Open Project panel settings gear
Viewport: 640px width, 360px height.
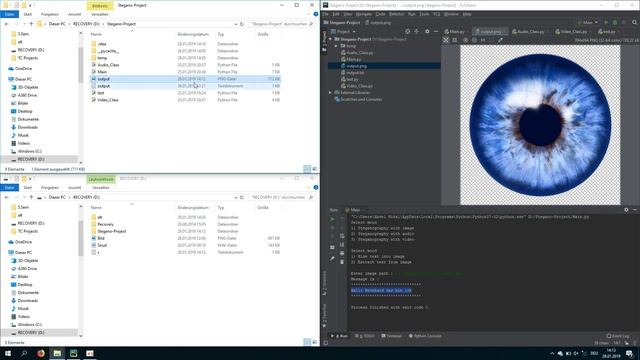tap(427, 31)
